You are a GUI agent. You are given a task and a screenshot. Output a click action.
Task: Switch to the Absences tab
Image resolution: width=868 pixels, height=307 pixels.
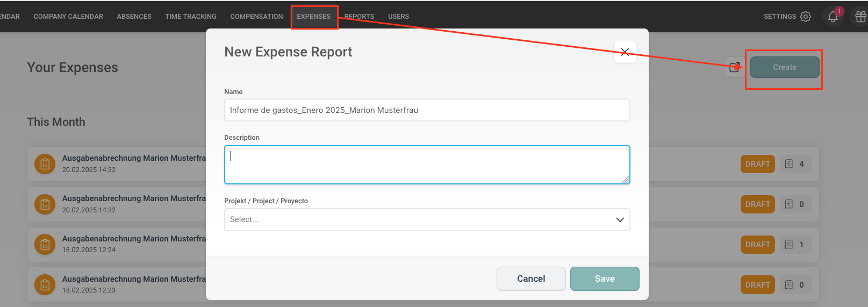pyautogui.click(x=134, y=17)
